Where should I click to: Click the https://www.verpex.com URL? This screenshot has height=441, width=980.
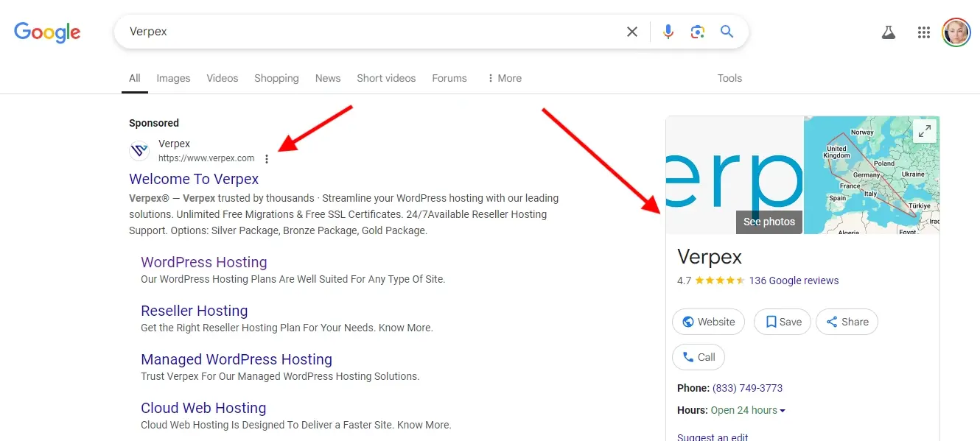click(x=206, y=158)
